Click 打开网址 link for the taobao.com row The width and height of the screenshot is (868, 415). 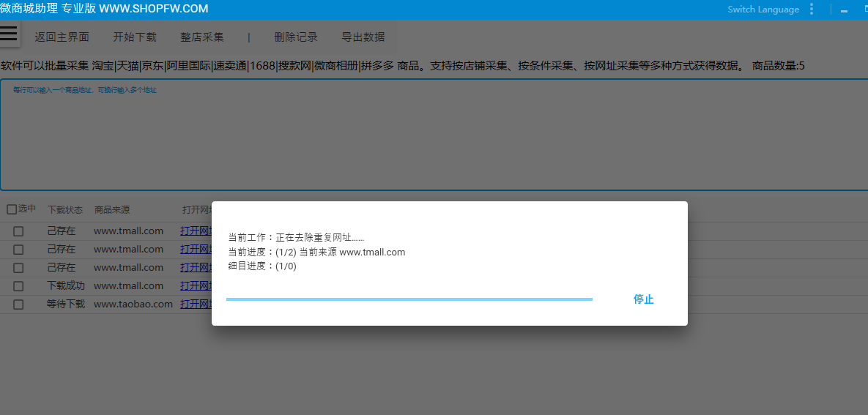pyautogui.click(x=196, y=304)
